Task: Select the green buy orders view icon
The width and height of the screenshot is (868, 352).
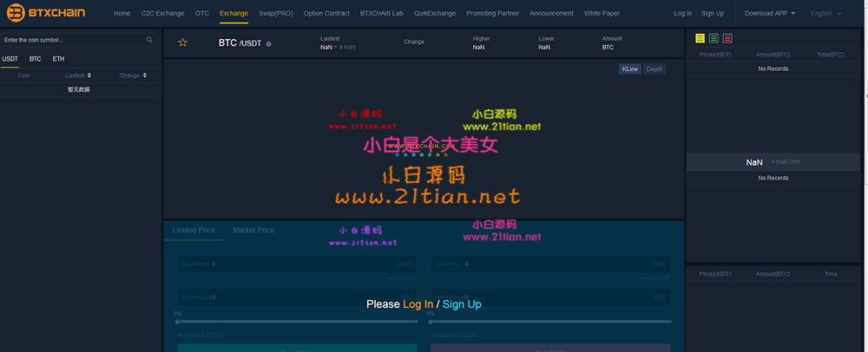Action: coord(713,38)
